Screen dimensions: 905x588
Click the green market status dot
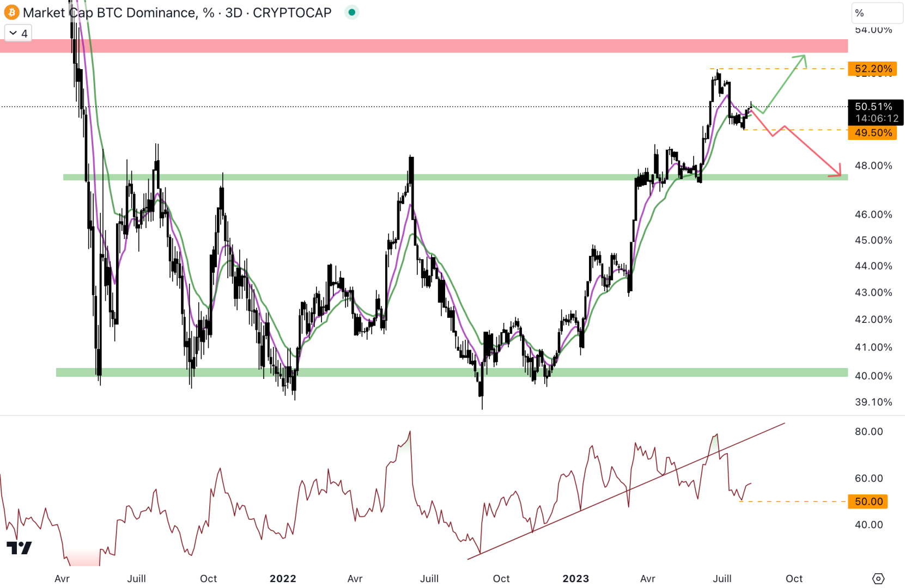click(x=352, y=12)
